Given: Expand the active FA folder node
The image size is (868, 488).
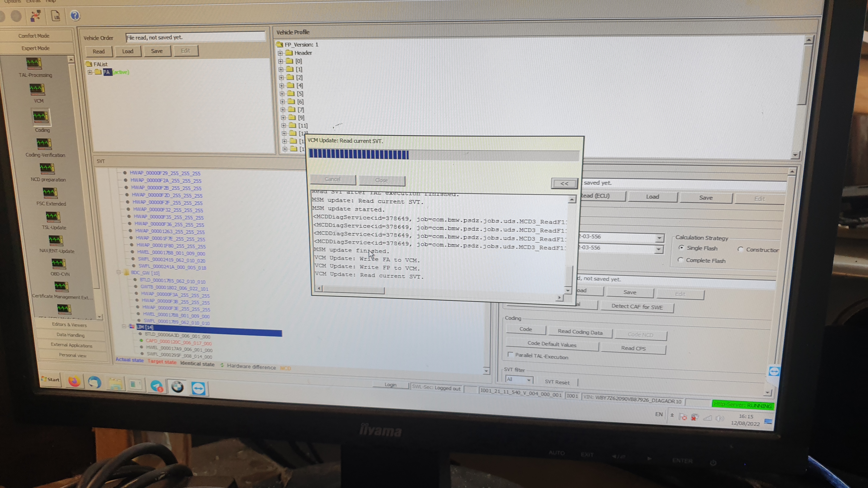Looking at the screenshot, I should [x=90, y=72].
